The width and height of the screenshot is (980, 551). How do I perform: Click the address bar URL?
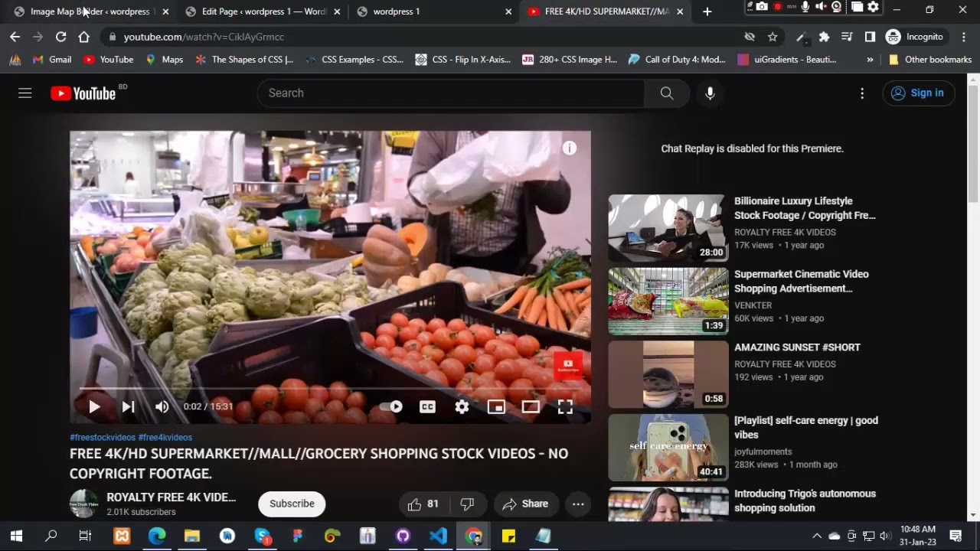(204, 37)
